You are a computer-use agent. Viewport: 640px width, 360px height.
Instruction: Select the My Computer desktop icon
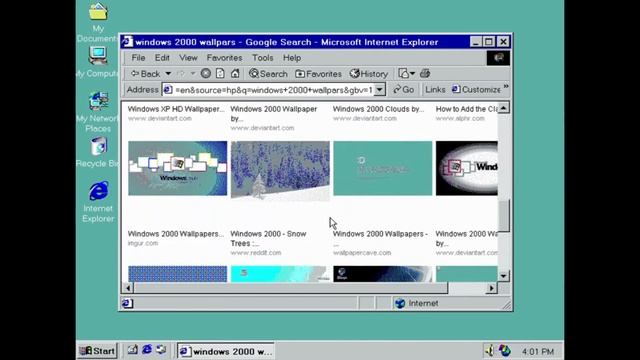point(98,62)
